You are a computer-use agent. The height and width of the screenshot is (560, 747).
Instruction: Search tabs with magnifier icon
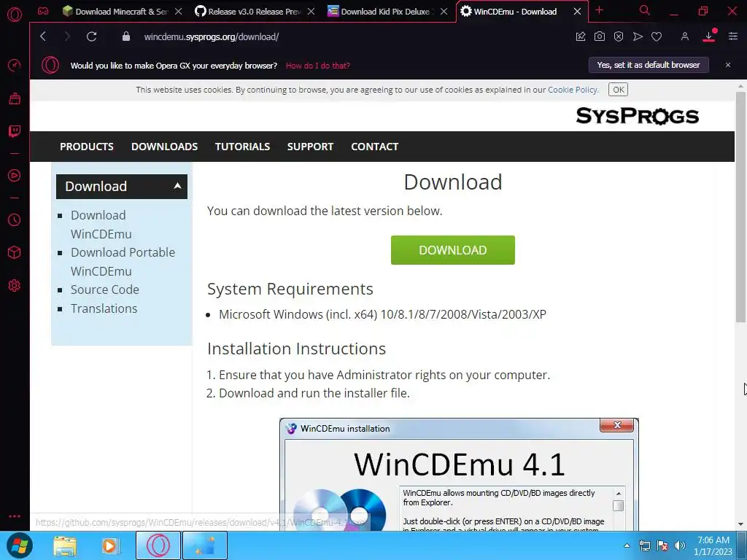[x=645, y=10]
